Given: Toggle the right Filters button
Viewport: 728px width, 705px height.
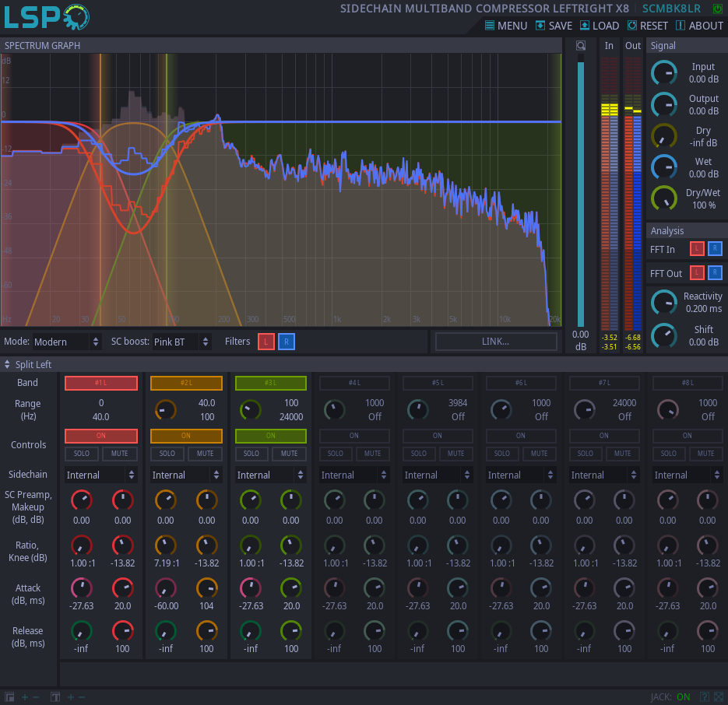Looking at the screenshot, I should [287, 342].
